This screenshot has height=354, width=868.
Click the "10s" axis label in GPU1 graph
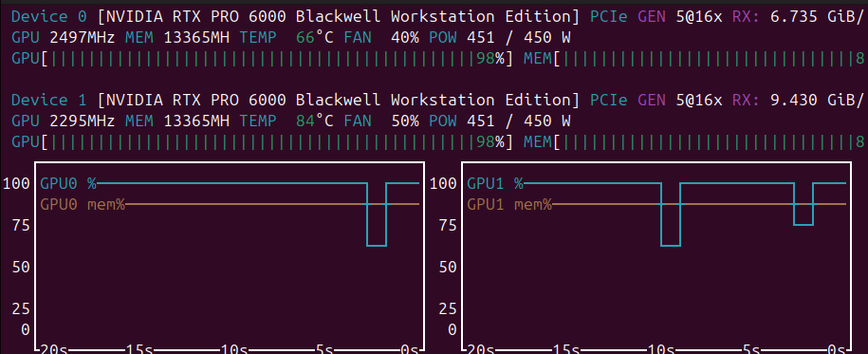pyautogui.click(x=661, y=349)
